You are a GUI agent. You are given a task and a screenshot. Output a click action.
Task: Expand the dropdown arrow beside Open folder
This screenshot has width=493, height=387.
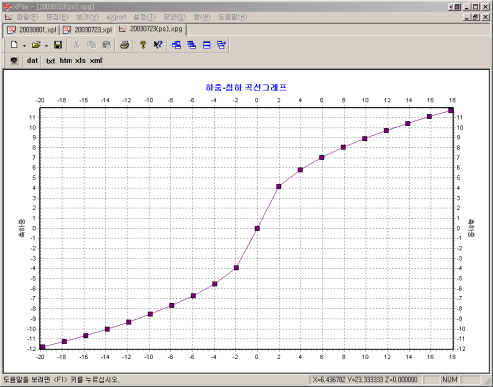click(x=46, y=45)
